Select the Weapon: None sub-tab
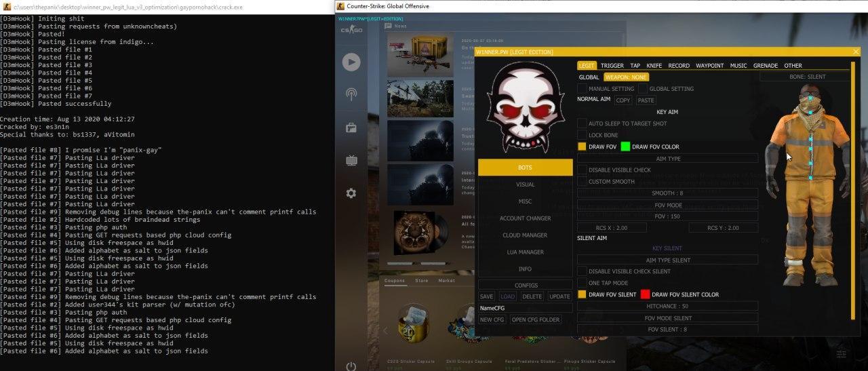Screen dimensions: 868x371 [x=626, y=77]
